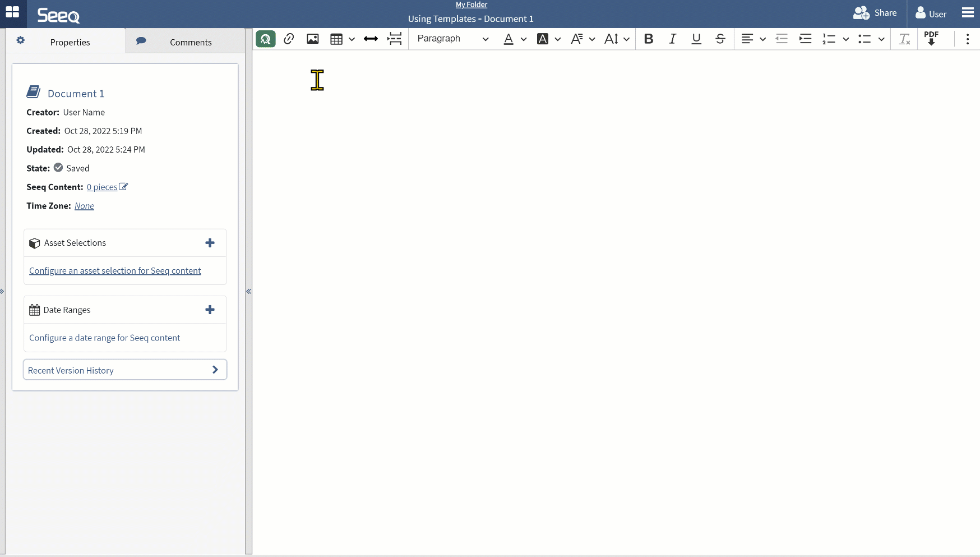
Task: Click the insert image icon
Action: pyautogui.click(x=313, y=39)
